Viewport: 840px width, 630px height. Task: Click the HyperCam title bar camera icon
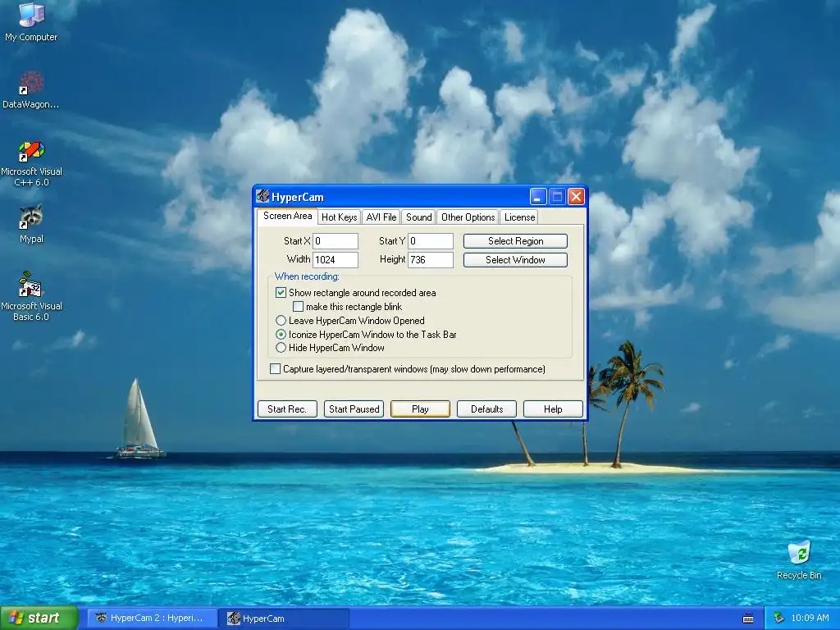(262, 196)
